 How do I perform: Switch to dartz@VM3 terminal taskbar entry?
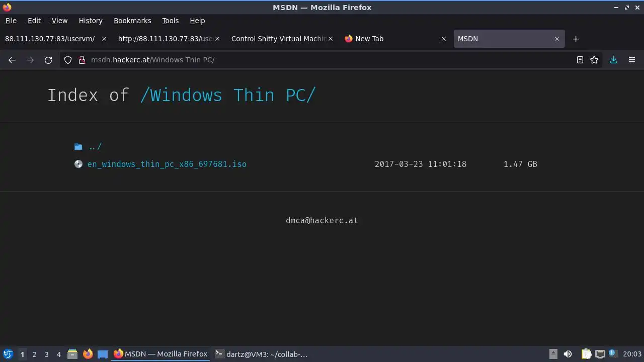(x=262, y=354)
